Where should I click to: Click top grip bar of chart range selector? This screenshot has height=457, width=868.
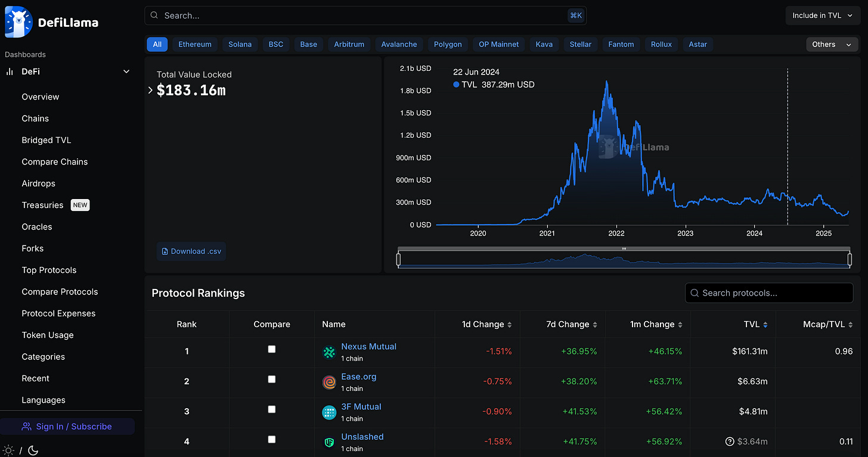(x=624, y=248)
